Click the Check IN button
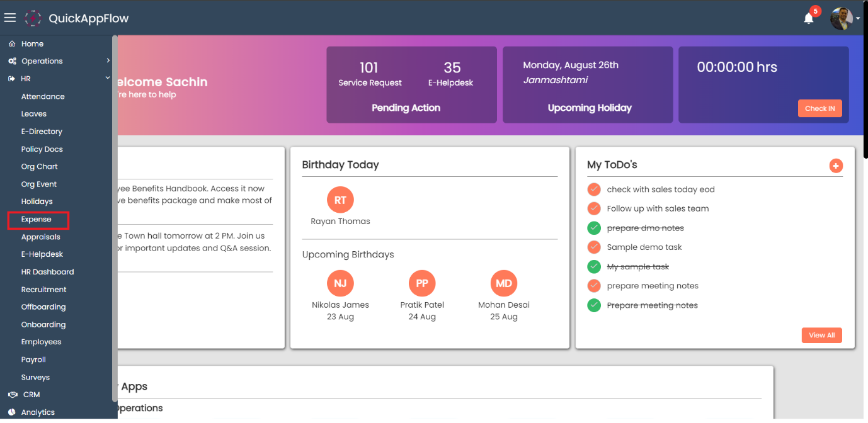The width and height of the screenshot is (868, 423). [819, 108]
